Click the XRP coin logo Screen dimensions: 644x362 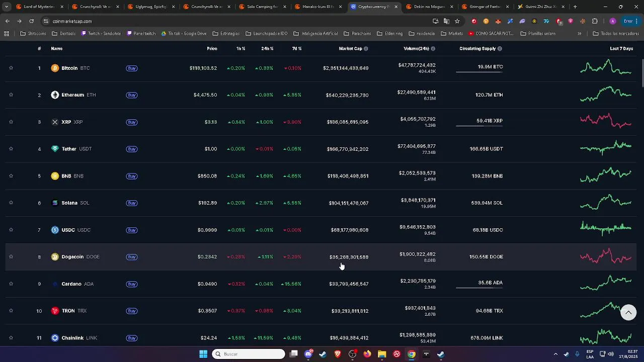55,122
